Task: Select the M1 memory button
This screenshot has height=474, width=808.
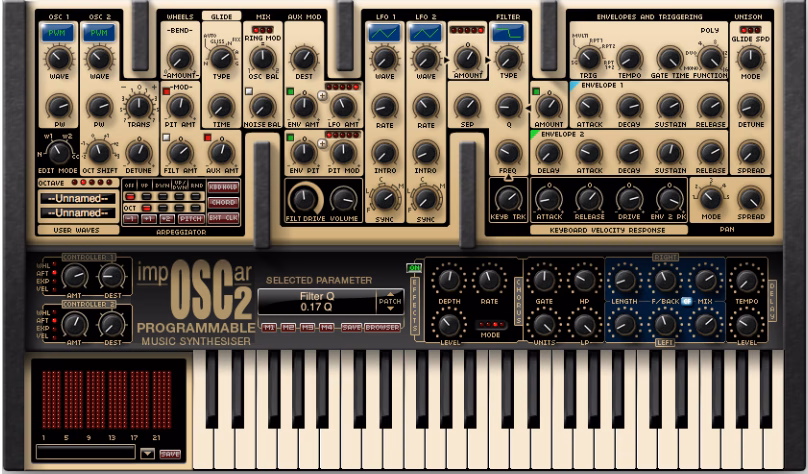Action: (268, 328)
